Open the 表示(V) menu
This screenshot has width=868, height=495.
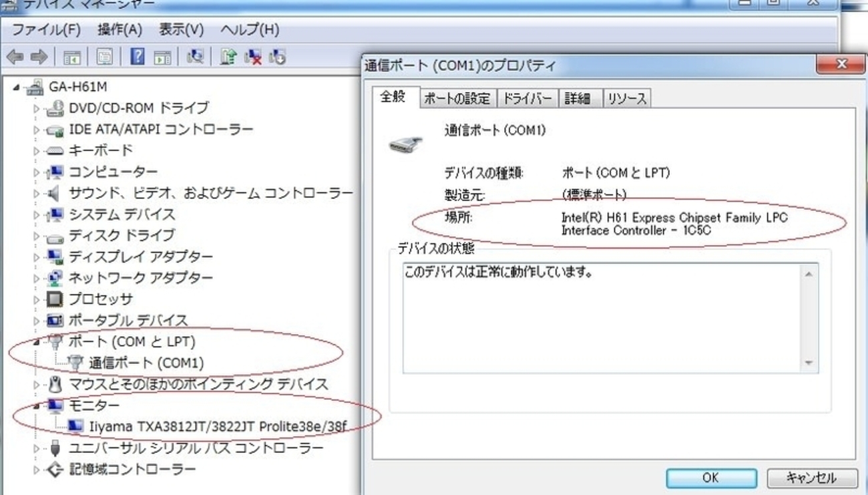click(x=182, y=30)
